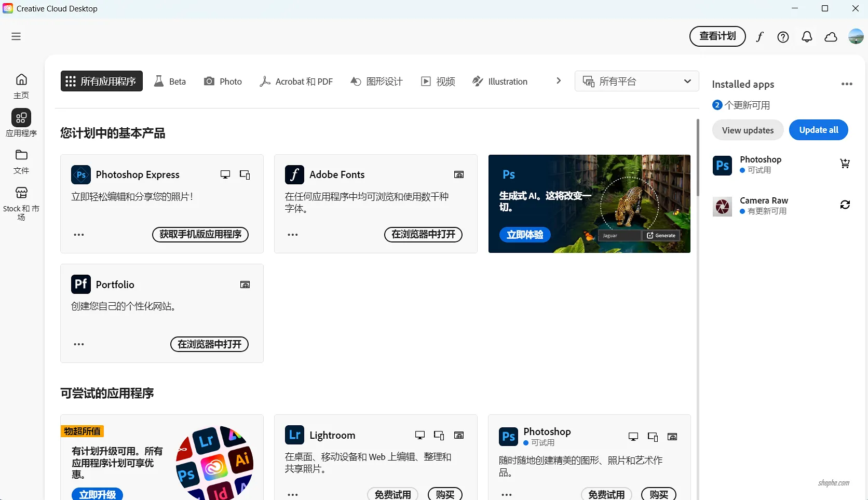Go to Home in the sidebar
Viewport: 868px width, 500px height.
pos(21,86)
